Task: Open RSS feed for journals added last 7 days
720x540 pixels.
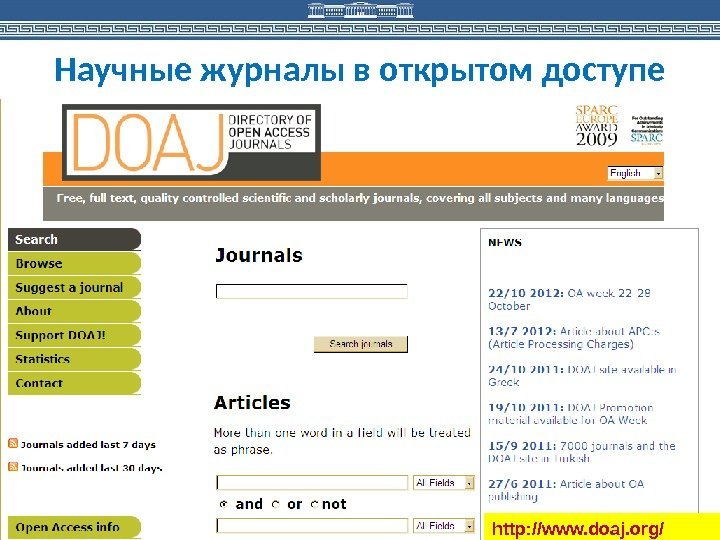Action: [13, 444]
